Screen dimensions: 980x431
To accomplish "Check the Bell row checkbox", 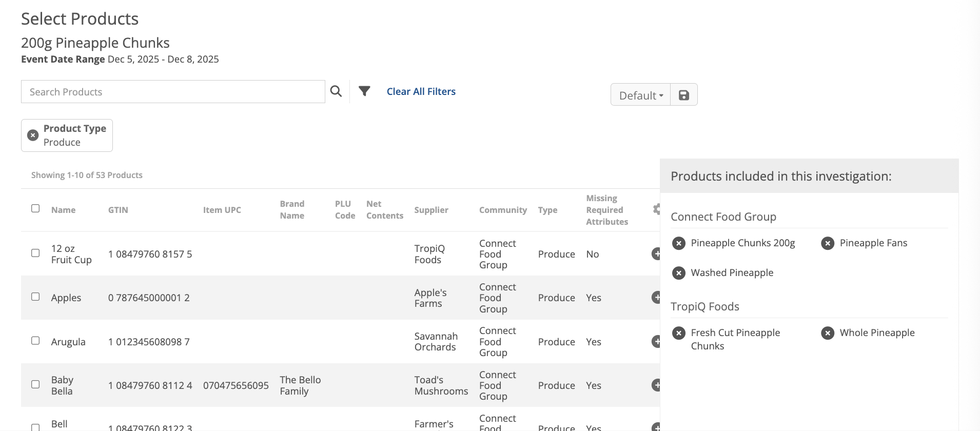I will (x=35, y=427).
